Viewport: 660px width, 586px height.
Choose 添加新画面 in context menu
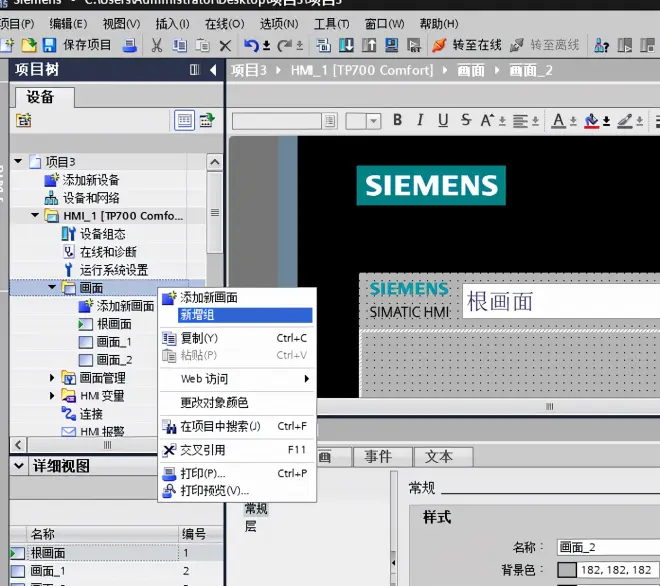[237, 298]
